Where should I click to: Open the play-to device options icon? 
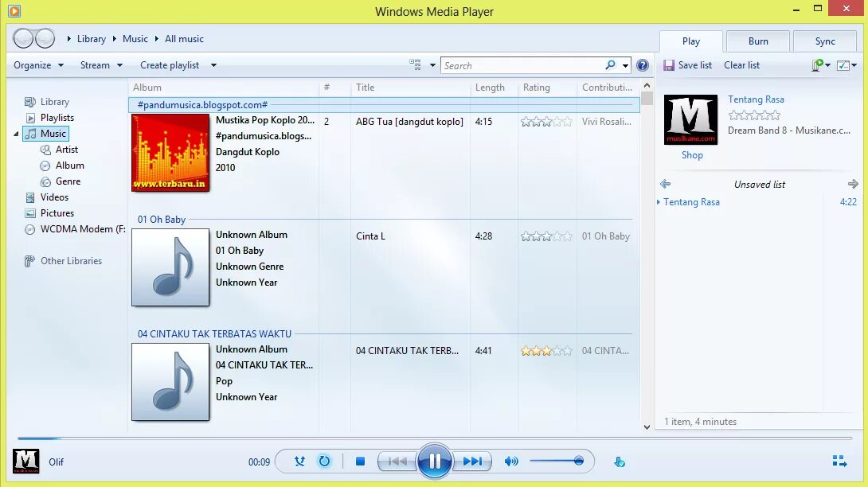click(821, 65)
